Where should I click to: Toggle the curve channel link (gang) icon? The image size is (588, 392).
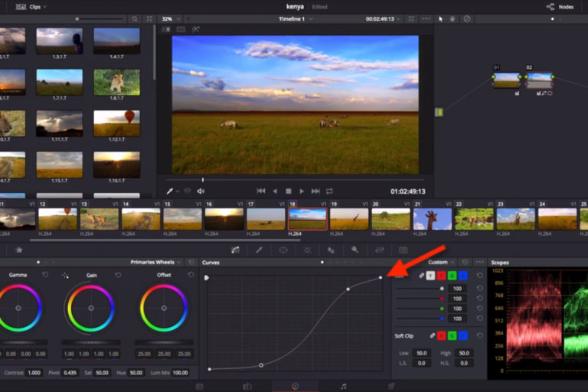click(422, 276)
